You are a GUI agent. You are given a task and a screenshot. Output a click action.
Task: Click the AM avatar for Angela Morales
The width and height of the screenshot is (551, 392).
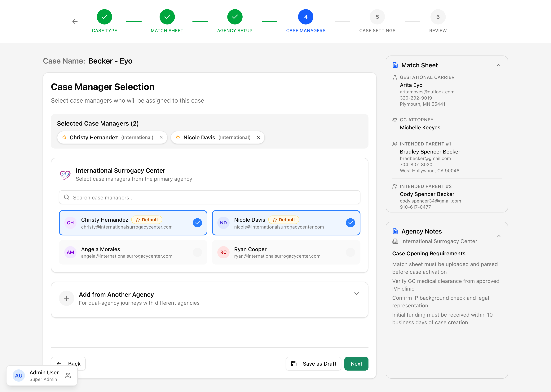(70, 252)
